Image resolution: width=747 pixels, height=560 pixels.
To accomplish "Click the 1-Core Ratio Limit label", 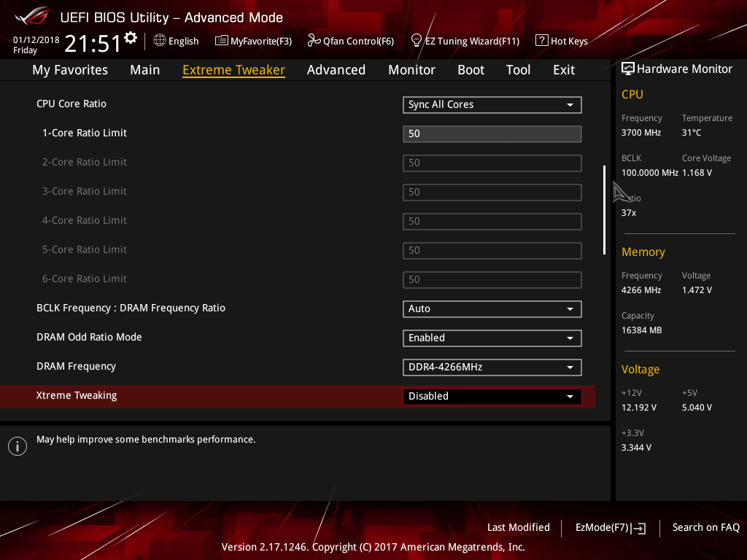I will tap(85, 133).
